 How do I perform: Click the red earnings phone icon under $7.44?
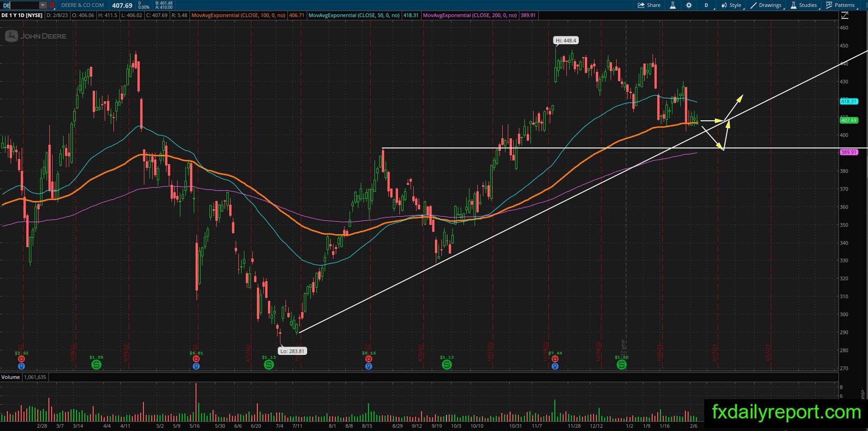coord(555,359)
